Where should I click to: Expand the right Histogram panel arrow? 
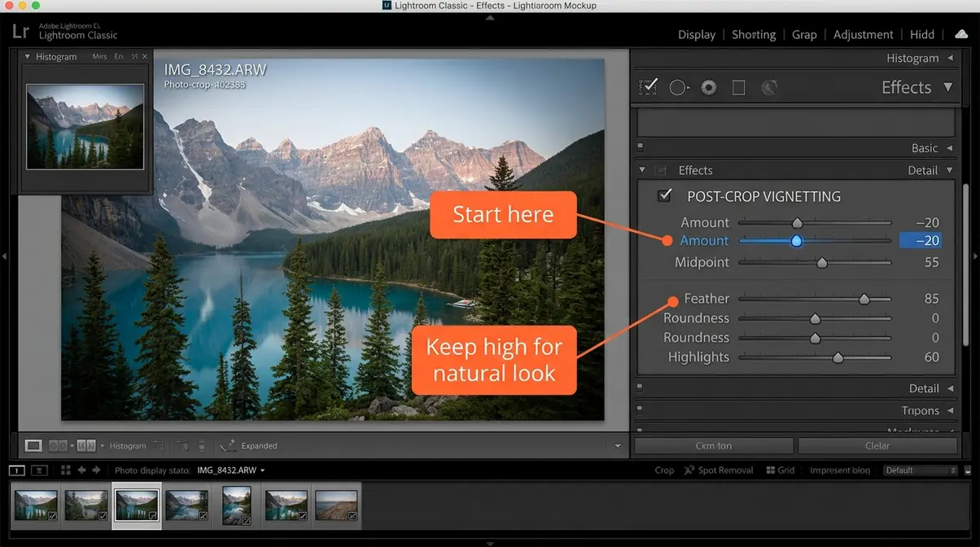(949, 58)
